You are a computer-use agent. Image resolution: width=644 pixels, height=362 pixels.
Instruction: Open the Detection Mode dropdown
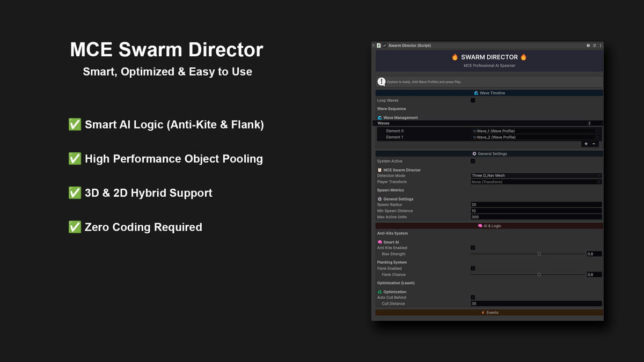pos(536,175)
